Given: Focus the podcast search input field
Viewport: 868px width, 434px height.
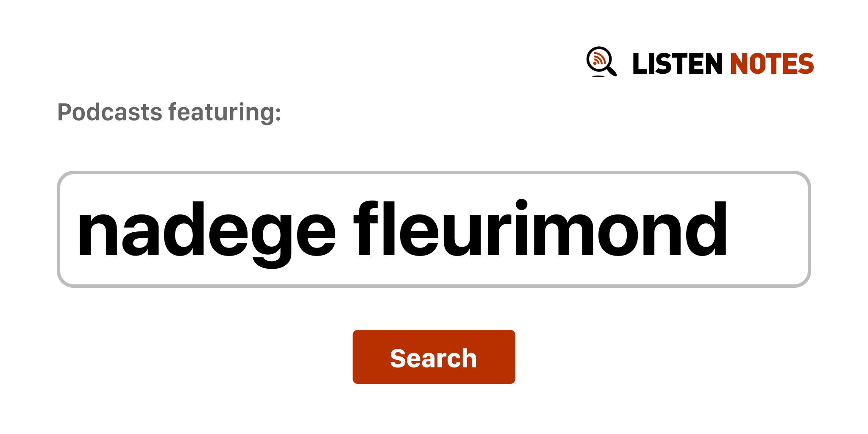Looking at the screenshot, I should (434, 229).
